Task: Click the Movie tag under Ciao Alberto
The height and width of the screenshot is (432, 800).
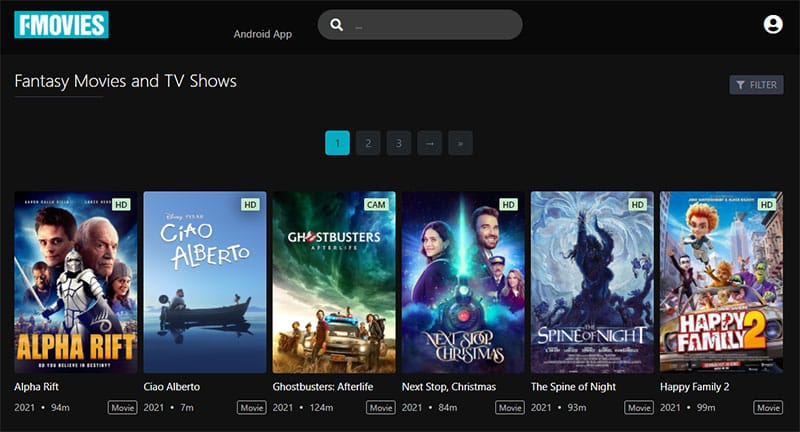Action: 252,408
